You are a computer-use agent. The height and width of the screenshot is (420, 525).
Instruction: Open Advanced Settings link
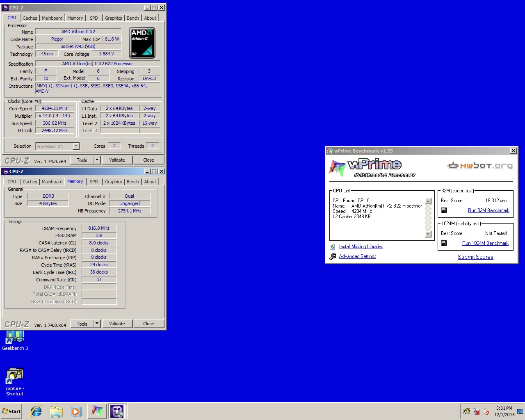[x=358, y=256]
